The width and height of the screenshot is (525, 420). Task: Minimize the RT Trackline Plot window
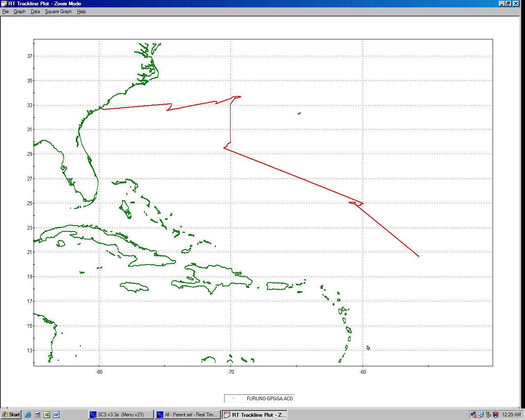502,3
